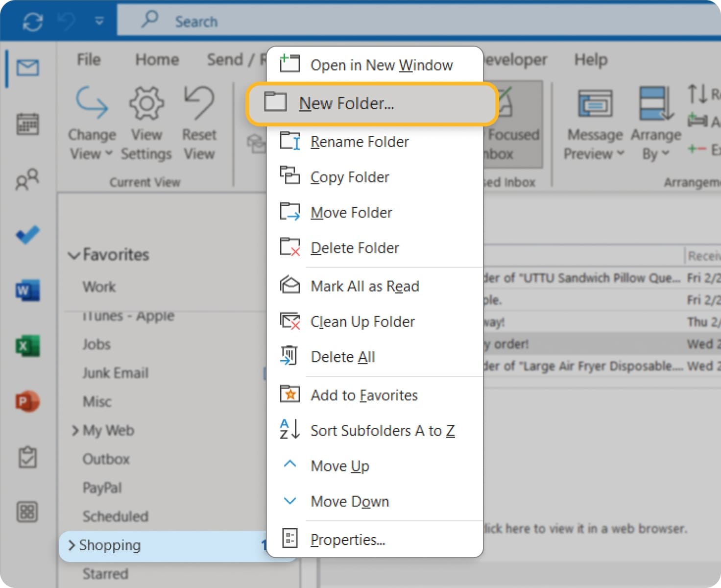
Task: Click the Send/Receive sync icon
Action: pyautogui.click(x=32, y=21)
